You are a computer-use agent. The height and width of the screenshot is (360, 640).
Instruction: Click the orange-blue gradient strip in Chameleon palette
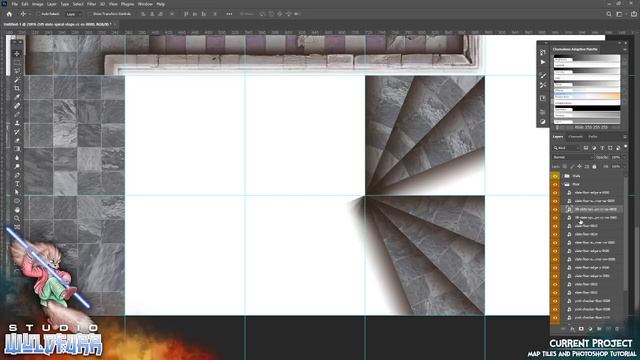tap(587, 96)
